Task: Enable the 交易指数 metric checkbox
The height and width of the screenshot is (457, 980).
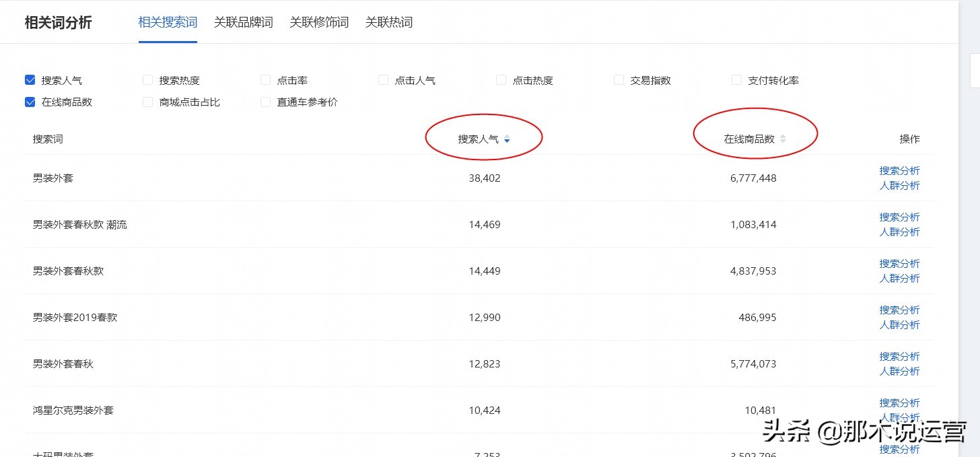Action: [618, 79]
